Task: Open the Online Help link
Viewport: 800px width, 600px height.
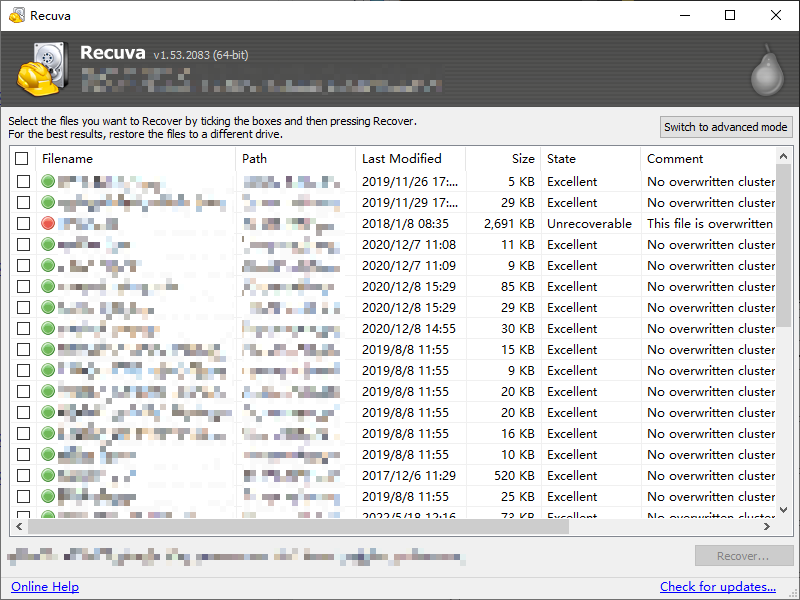Action: tap(45, 587)
